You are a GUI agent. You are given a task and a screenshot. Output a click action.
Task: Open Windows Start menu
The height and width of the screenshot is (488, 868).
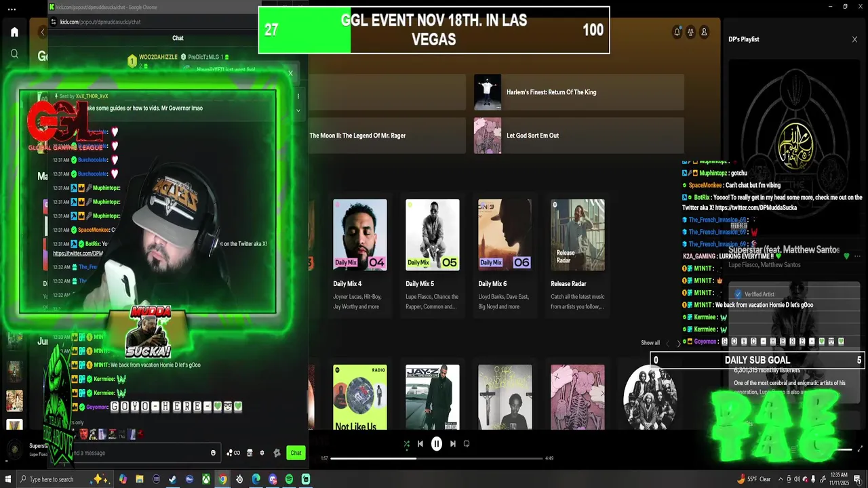(8, 479)
